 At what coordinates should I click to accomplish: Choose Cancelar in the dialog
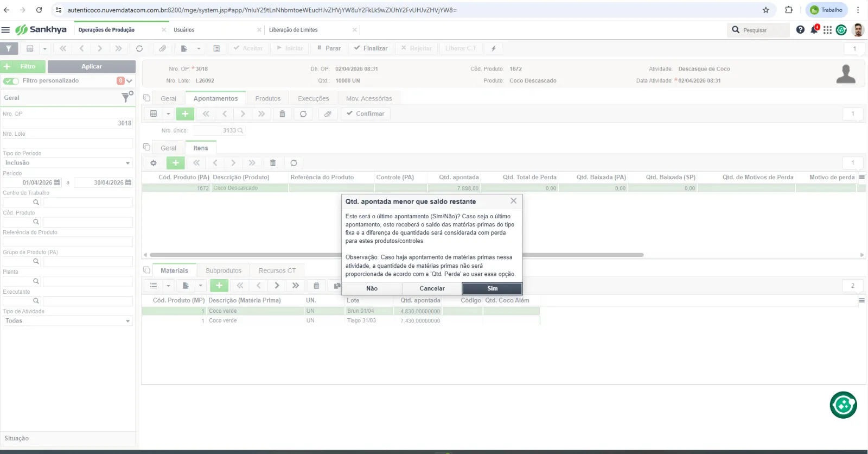432,288
